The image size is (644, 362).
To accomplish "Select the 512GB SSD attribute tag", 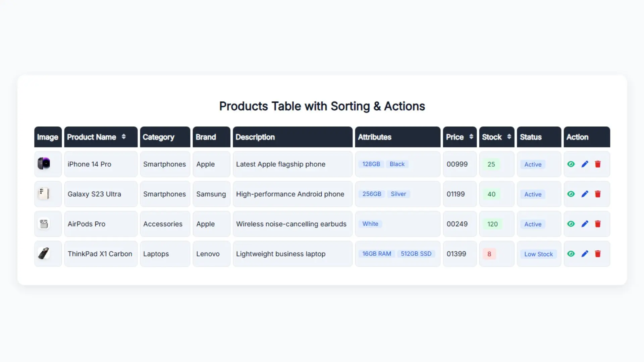I will coord(416,254).
